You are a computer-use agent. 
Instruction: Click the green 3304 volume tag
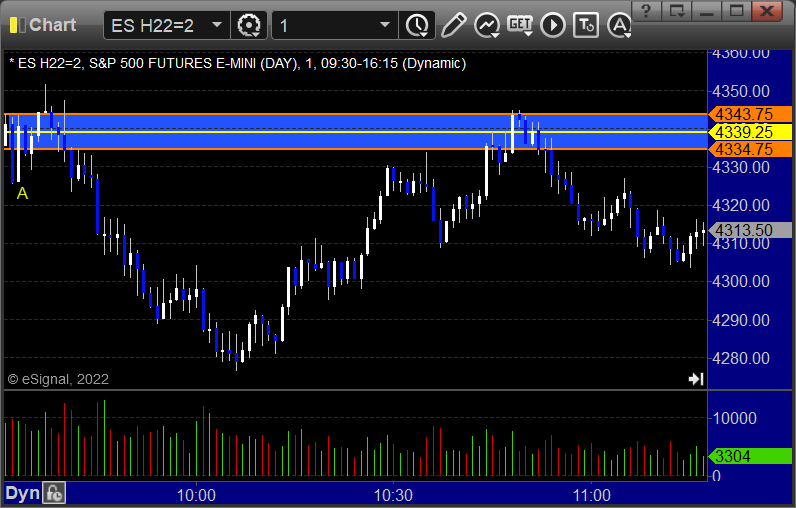point(750,456)
